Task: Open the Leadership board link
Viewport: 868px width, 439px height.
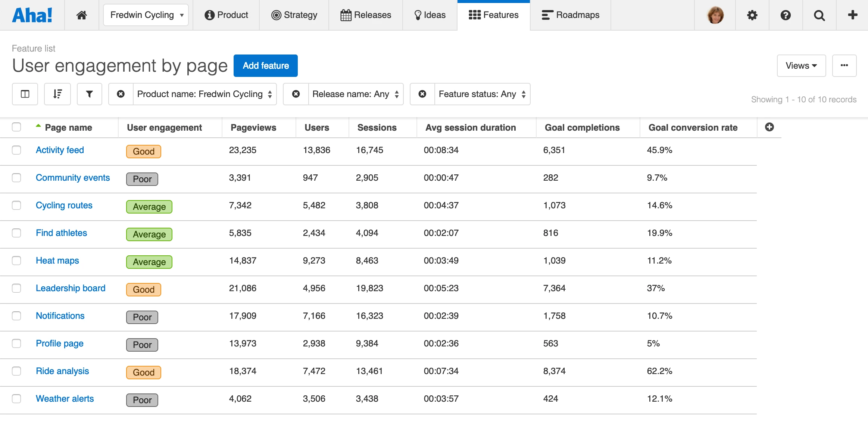Action: click(x=71, y=288)
